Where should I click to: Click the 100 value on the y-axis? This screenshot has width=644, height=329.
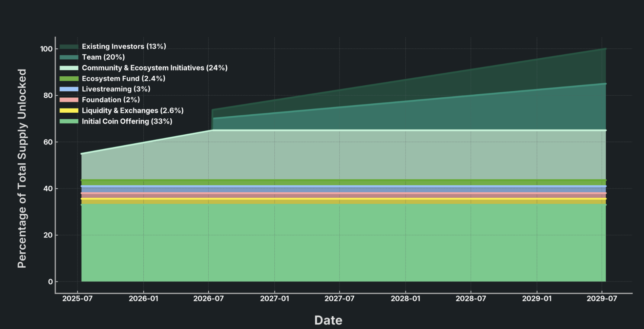coord(46,49)
